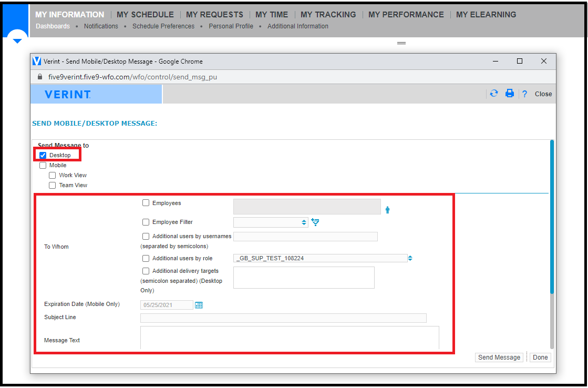Image resolution: width=588 pixels, height=388 pixels.
Task: Open the Employee Filter dropdown
Action: [x=271, y=222]
